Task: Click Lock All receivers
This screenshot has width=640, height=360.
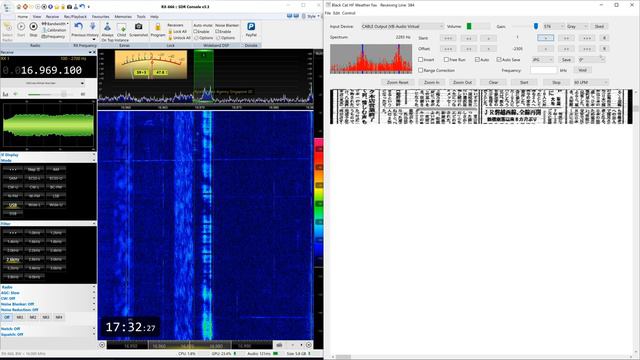Action: click(178, 31)
